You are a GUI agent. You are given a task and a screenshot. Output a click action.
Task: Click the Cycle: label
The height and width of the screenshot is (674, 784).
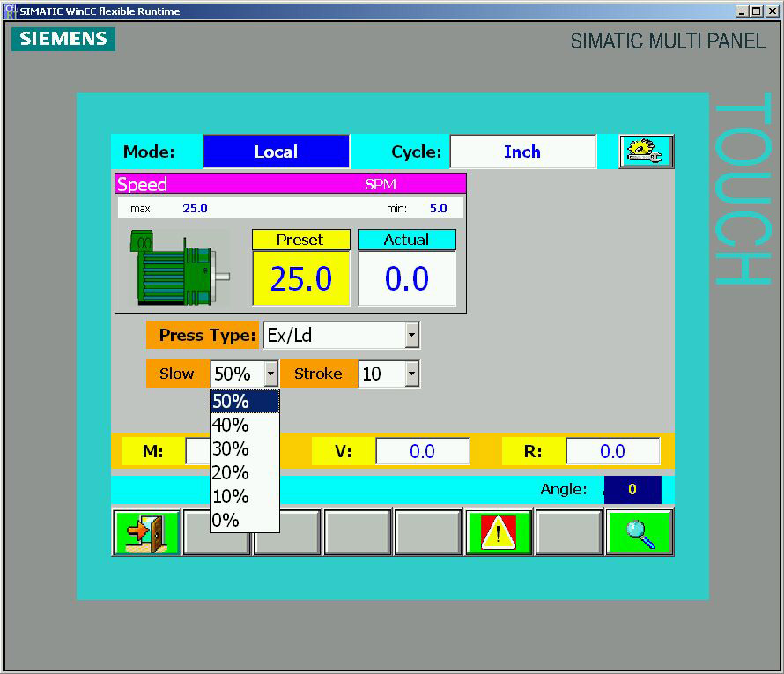[x=417, y=152]
